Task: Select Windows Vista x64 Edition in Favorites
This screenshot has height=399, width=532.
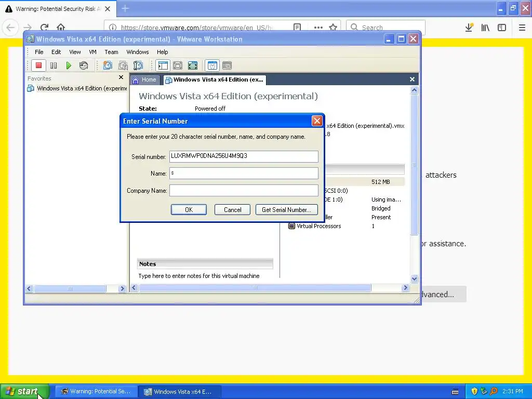Action: (77, 88)
